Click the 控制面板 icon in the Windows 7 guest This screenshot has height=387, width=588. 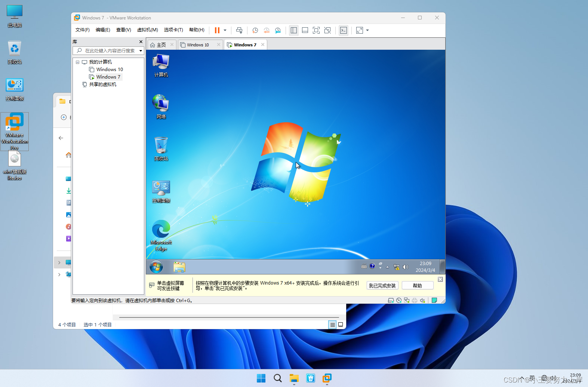pyautogui.click(x=161, y=191)
